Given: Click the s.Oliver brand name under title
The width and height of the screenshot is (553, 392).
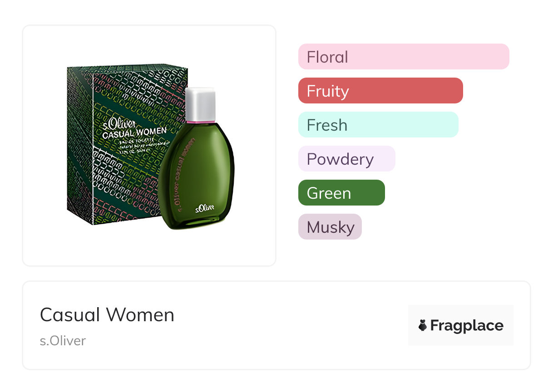Looking at the screenshot, I should coord(63,341).
